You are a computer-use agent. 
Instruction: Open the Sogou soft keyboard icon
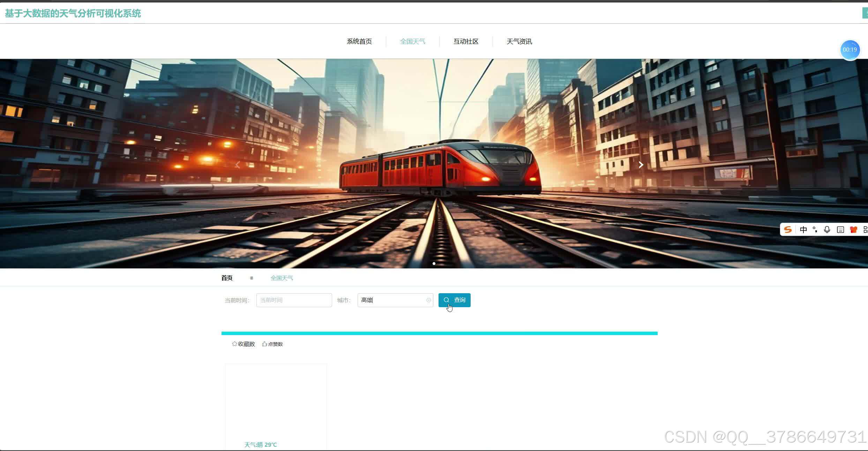pyautogui.click(x=840, y=229)
